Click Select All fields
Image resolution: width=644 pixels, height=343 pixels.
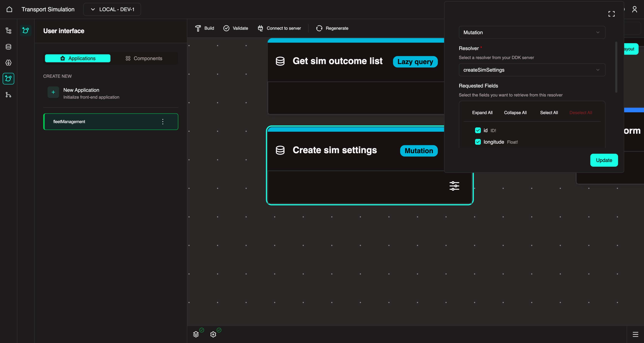(x=549, y=113)
